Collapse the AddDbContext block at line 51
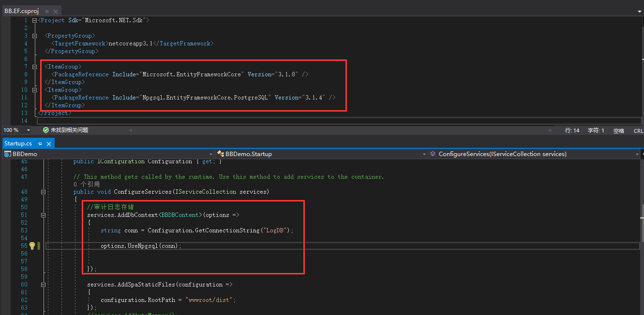Viewport: 644px width, 315px height. tap(43, 215)
